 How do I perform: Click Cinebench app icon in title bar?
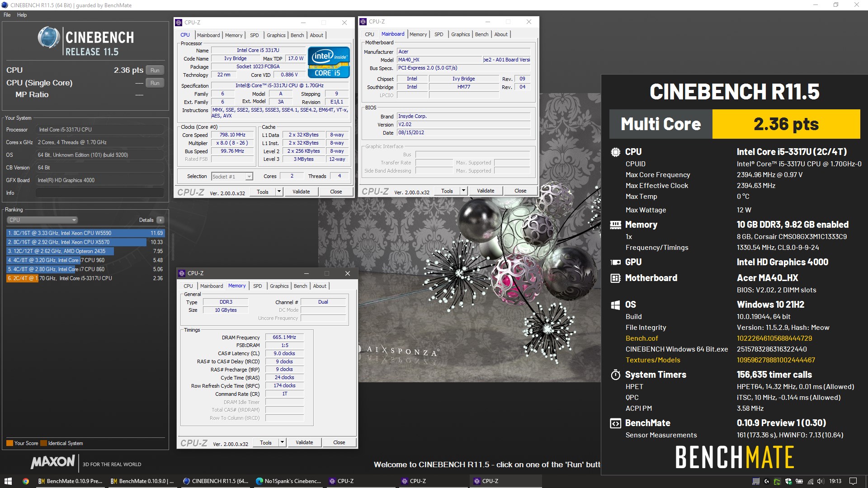pos(5,5)
